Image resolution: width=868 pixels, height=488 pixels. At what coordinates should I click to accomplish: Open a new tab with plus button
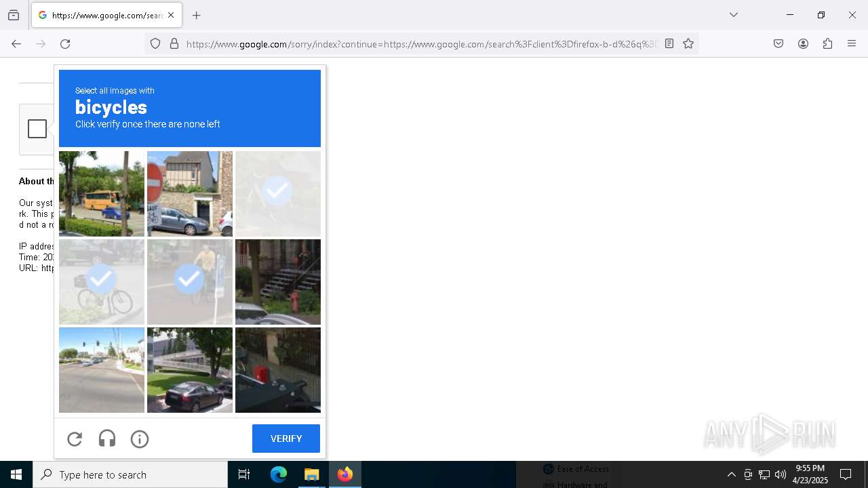point(197,15)
